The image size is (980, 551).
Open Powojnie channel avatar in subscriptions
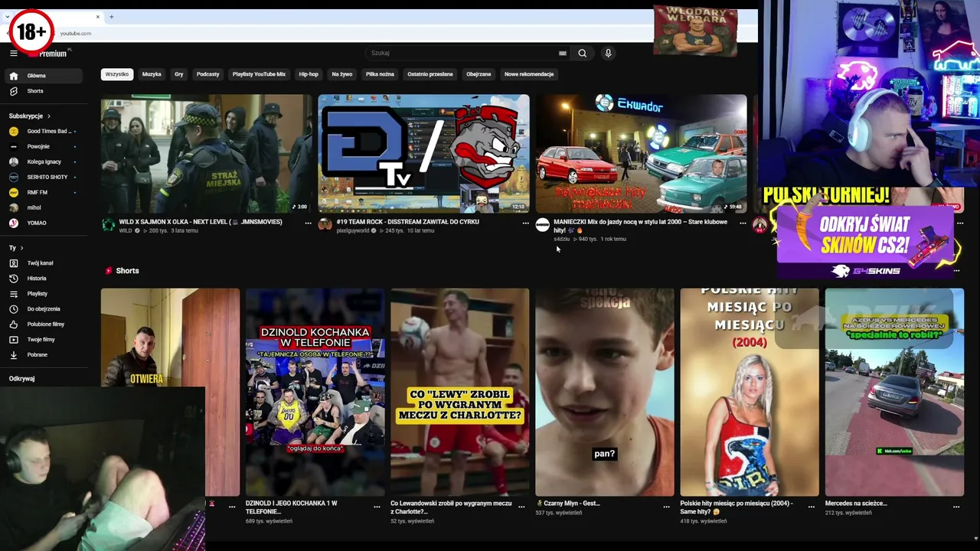(13, 146)
